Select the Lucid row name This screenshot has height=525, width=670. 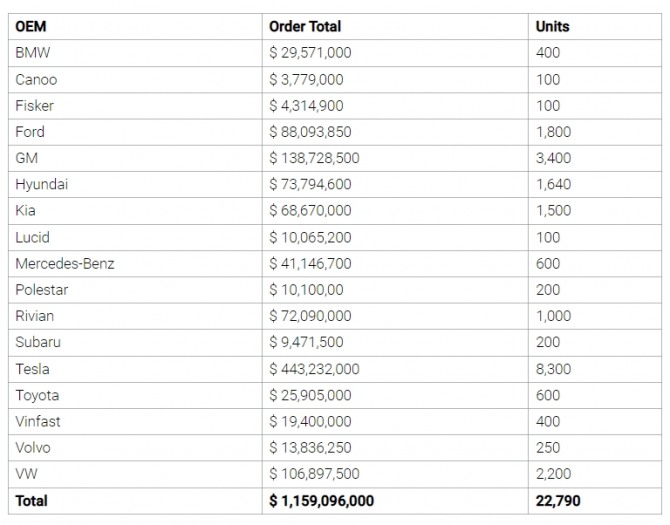pyautogui.click(x=32, y=237)
